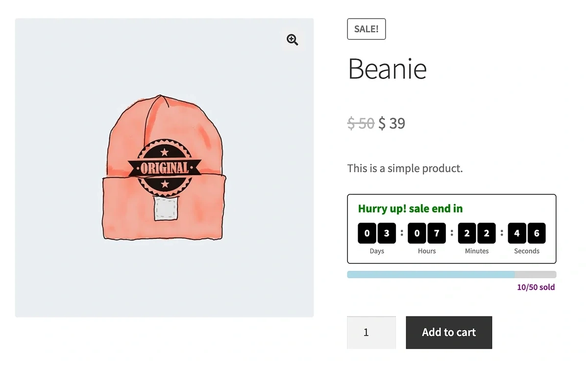This screenshot has width=588, height=365.
Task: Click the Add to cart button
Action: (449, 332)
